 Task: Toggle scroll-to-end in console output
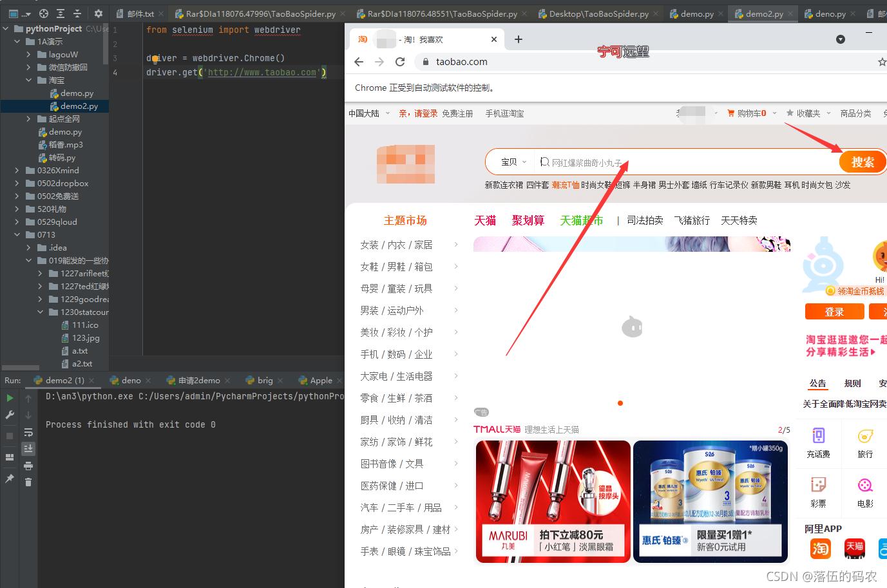[28, 449]
